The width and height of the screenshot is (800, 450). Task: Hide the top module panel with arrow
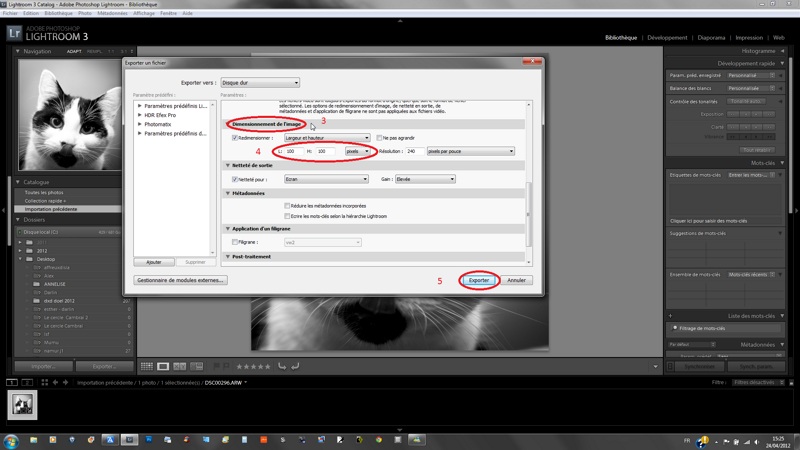(400, 21)
